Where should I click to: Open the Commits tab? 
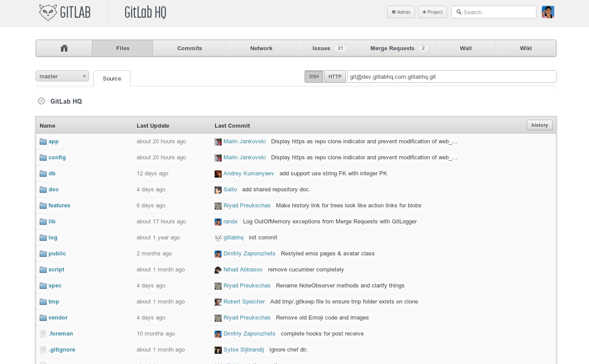pyautogui.click(x=190, y=48)
